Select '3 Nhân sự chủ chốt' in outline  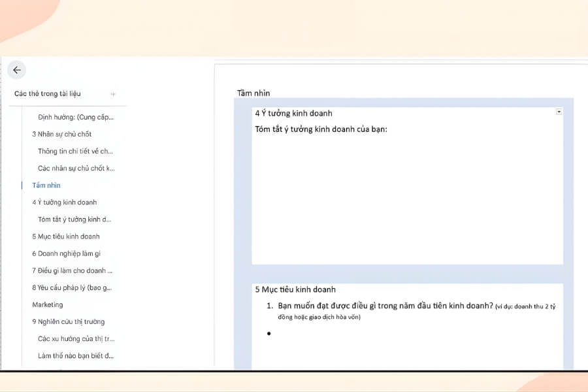(x=62, y=135)
